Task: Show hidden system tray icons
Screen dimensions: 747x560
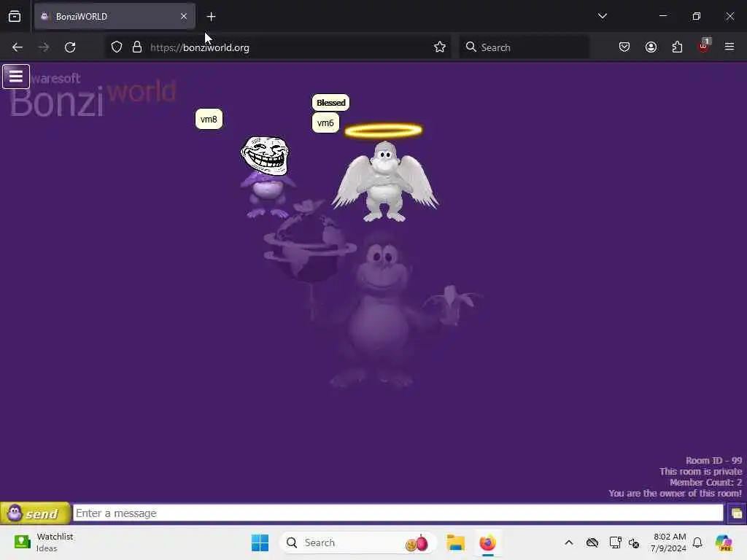Action: coord(569,542)
